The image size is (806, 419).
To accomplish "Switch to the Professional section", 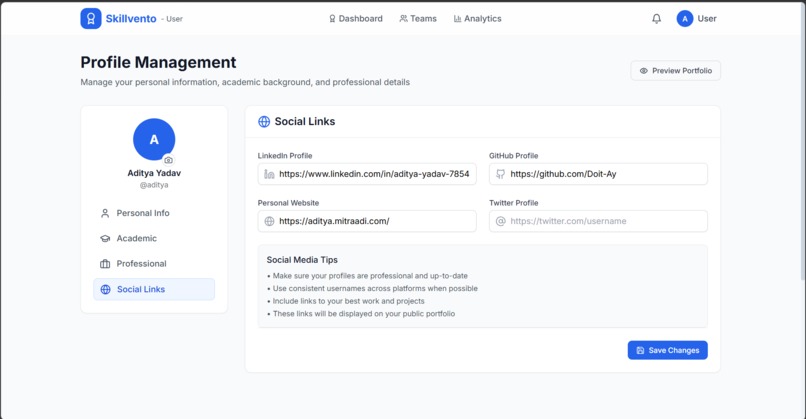I will click(x=154, y=264).
